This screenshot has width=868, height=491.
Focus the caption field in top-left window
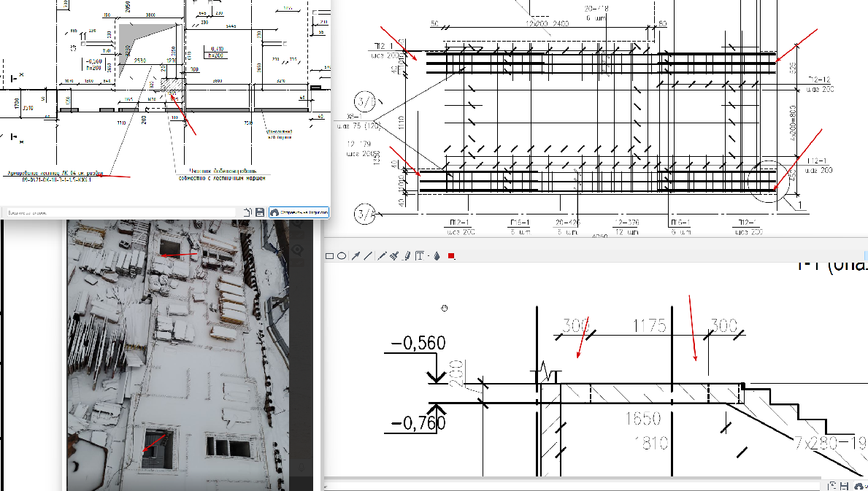[120, 212]
